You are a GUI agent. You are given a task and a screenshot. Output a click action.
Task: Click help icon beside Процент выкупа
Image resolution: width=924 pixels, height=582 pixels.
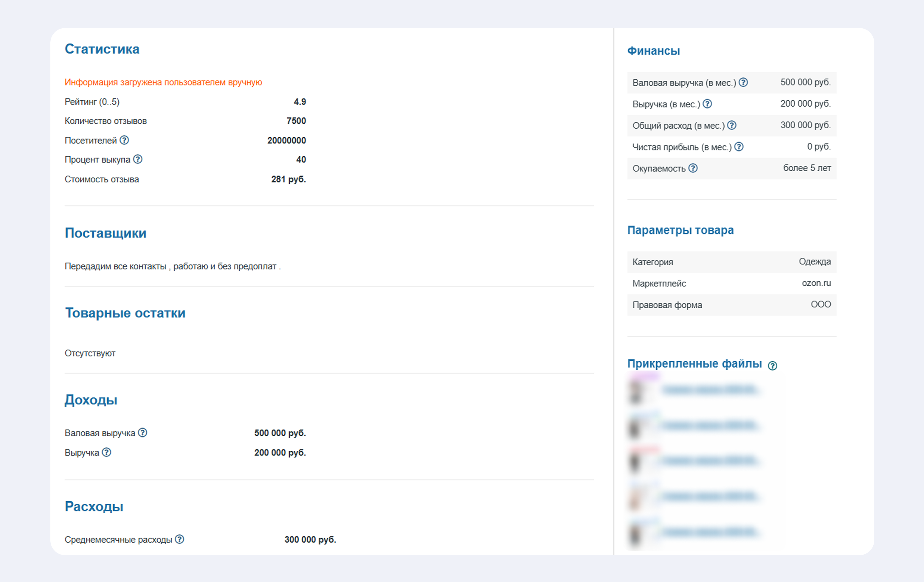point(138,159)
